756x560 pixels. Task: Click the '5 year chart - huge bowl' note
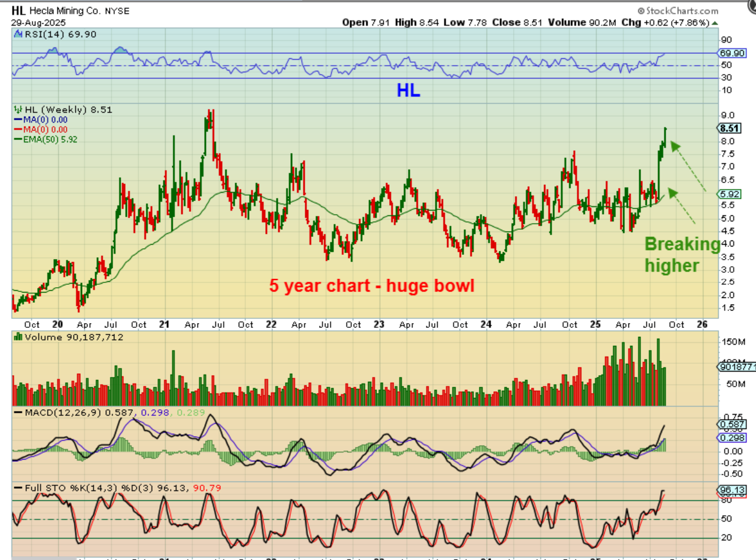point(372,285)
